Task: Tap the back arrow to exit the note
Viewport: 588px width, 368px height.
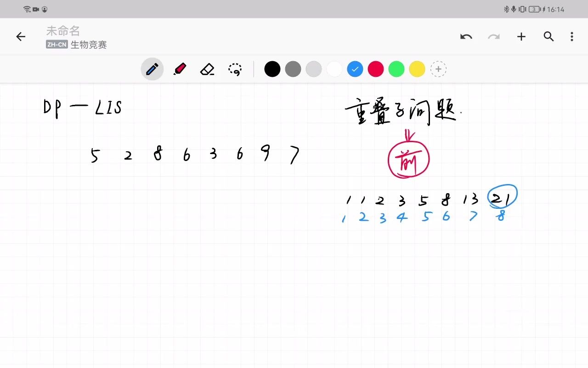Action: point(21,36)
